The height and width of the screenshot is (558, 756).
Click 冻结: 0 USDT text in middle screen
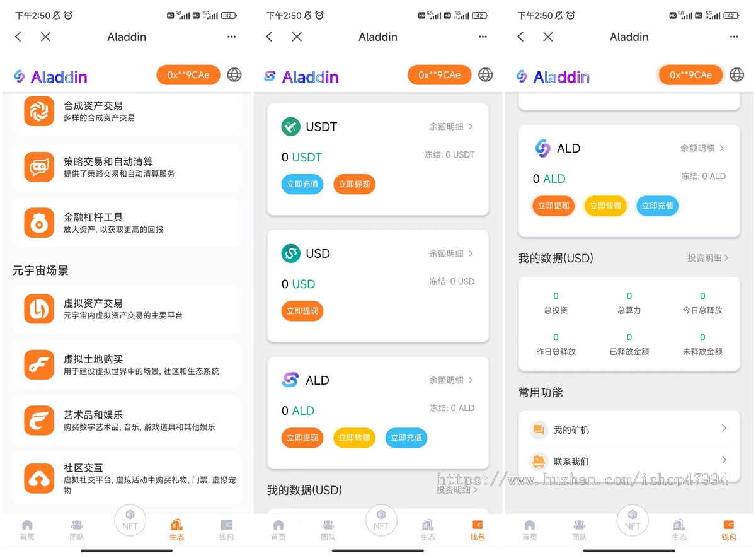click(x=450, y=155)
